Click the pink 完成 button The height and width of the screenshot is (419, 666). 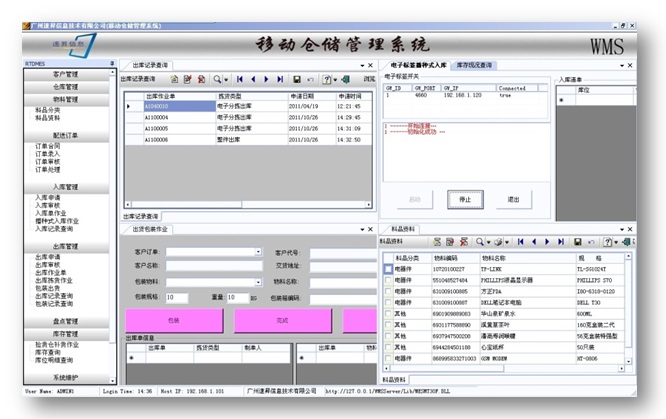tap(283, 321)
